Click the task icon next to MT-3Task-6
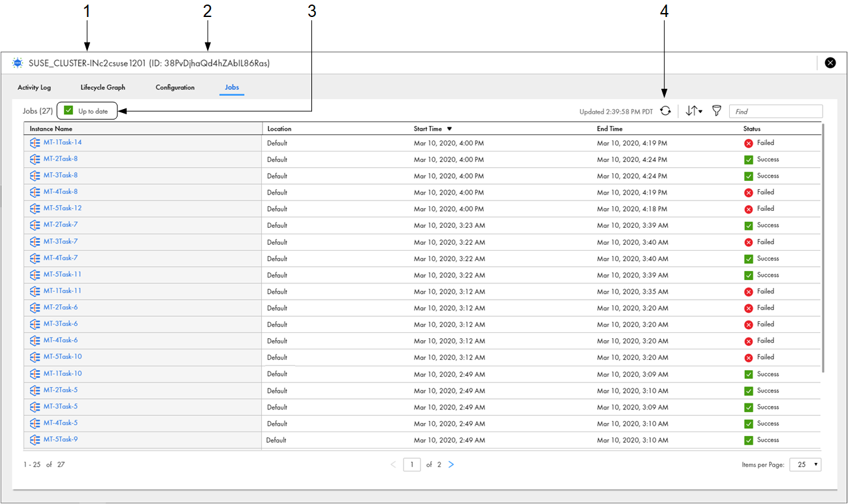 [x=35, y=324]
